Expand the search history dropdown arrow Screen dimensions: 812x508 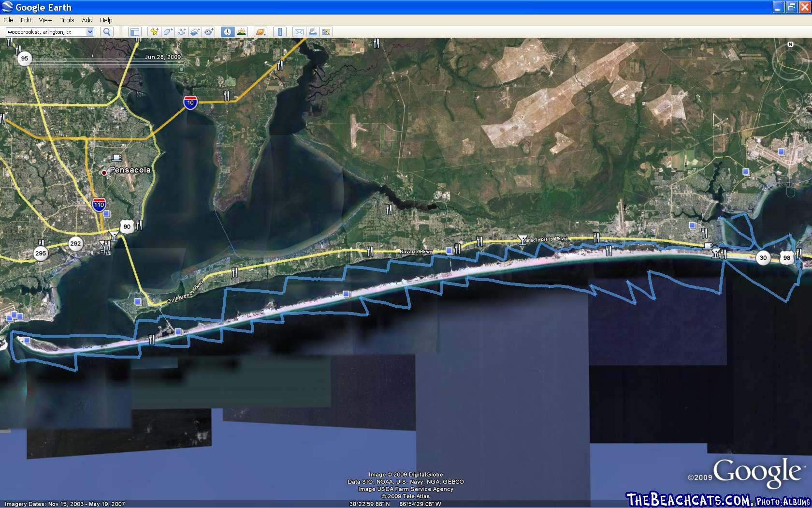pos(90,32)
